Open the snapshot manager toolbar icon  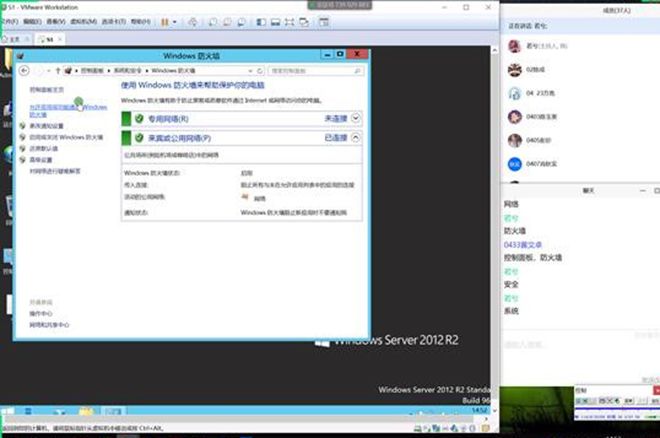coord(242,22)
